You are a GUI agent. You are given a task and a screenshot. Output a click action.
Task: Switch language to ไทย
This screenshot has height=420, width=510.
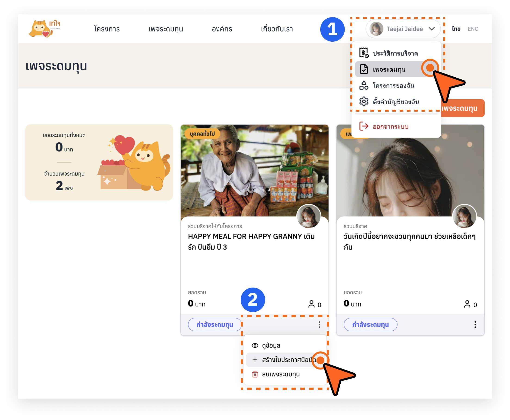(x=456, y=29)
